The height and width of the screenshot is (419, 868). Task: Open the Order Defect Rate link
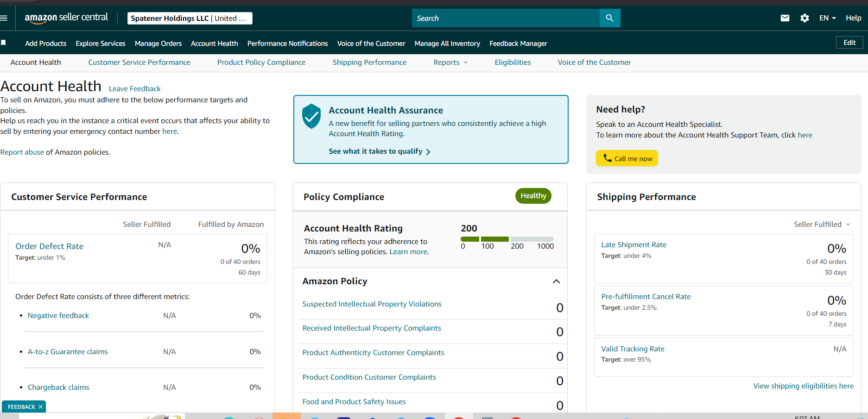tap(50, 246)
